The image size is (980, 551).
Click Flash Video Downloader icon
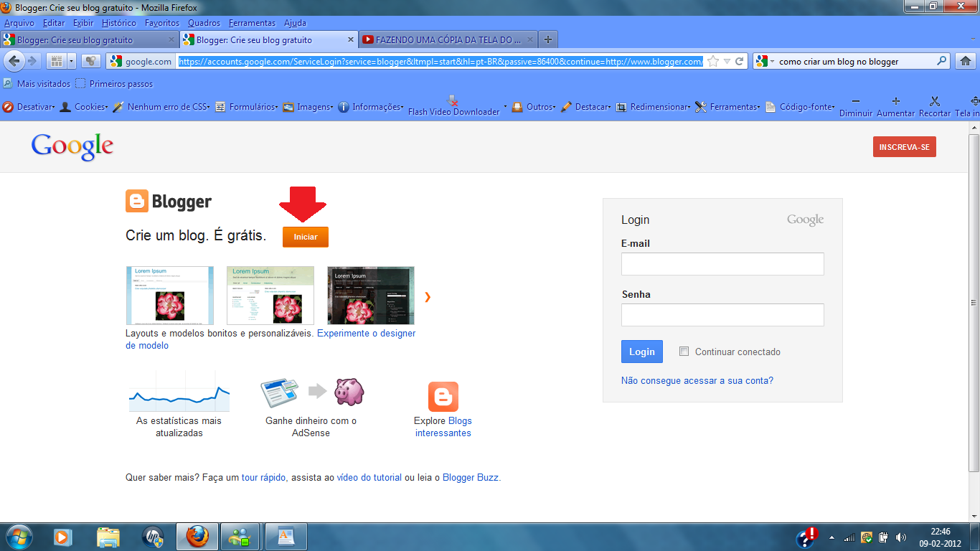[453, 100]
